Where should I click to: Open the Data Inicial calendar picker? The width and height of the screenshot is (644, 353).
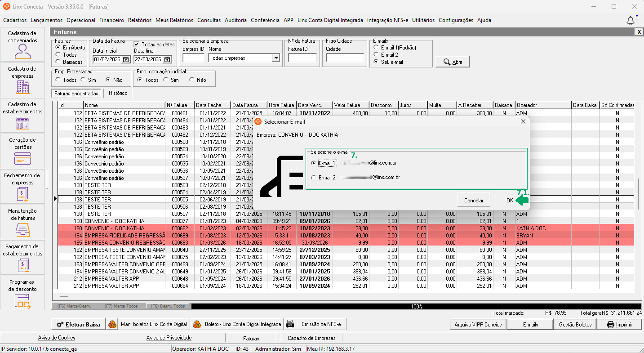click(126, 59)
